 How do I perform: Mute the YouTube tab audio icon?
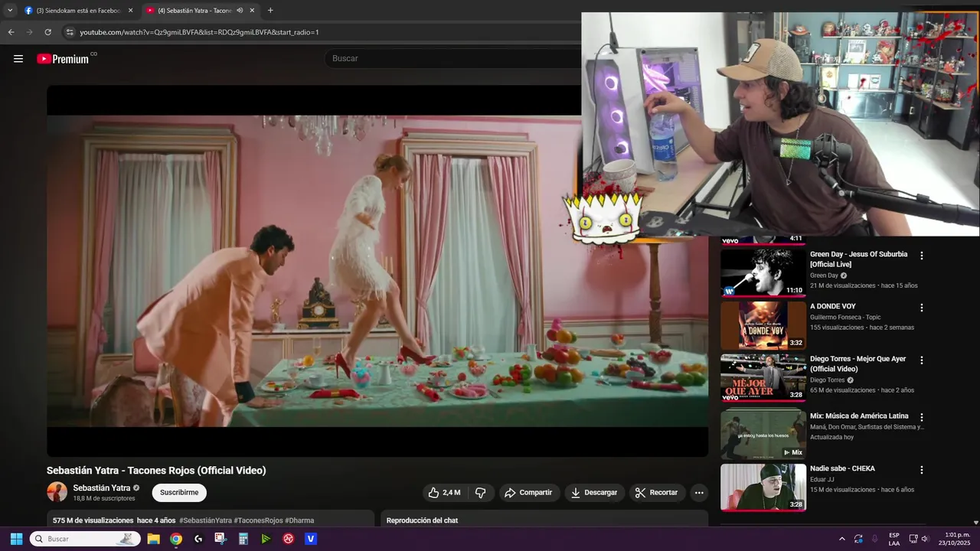click(x=240, y=11)
